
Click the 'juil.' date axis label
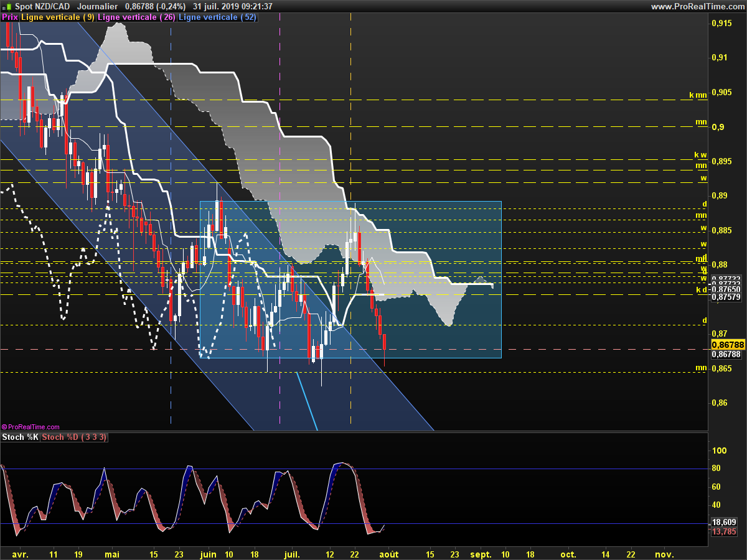tap(292, 554)
